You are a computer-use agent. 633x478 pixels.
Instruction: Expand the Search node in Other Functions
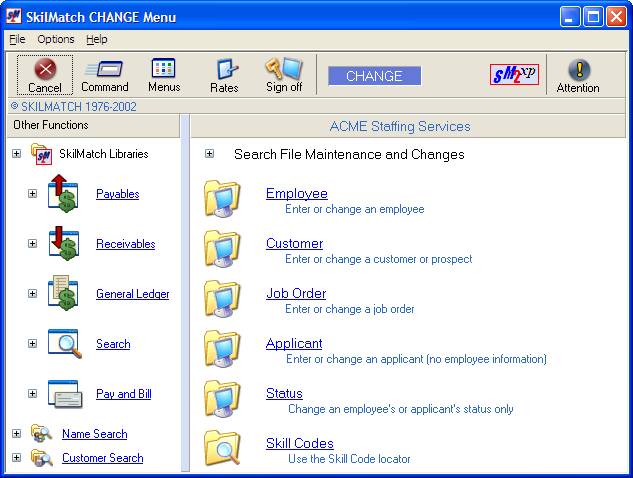[32, 344]
